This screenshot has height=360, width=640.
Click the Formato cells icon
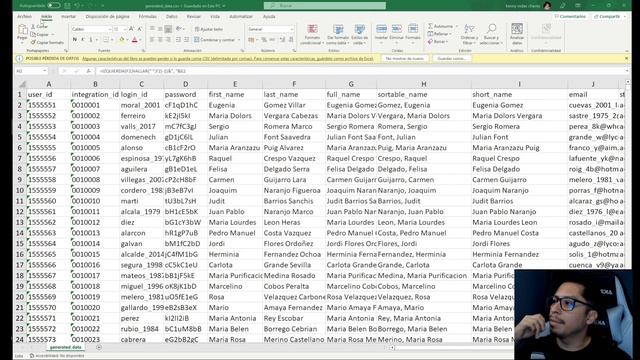click(413, 29)
